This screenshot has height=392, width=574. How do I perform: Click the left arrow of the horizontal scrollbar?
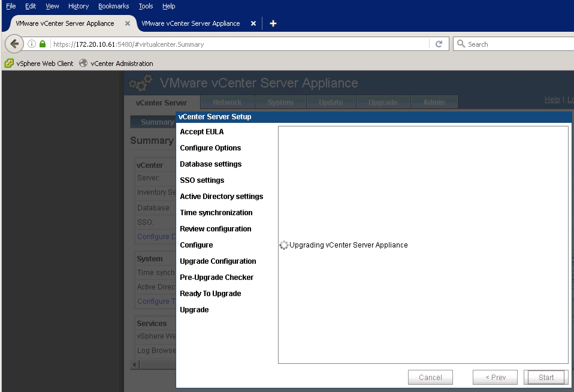click(x=134, y=365)
